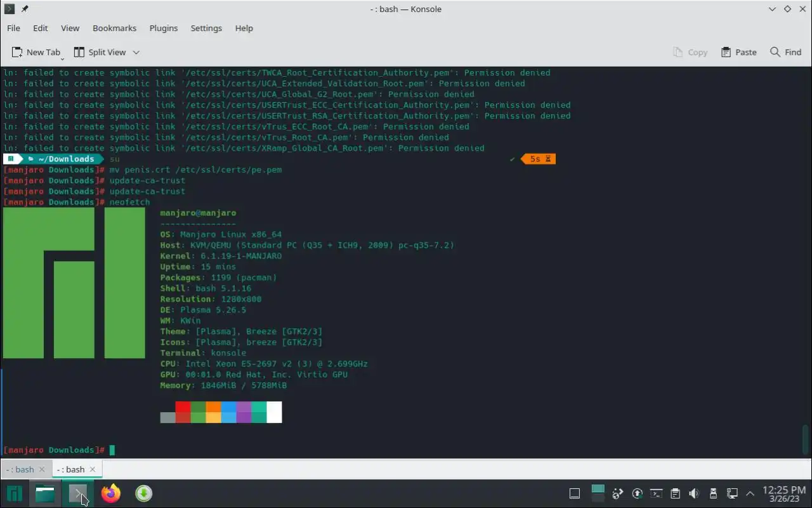Open the Find search bar
This screenshot has width=812, height=508.
pyautogui.click(x=786, y=52)
